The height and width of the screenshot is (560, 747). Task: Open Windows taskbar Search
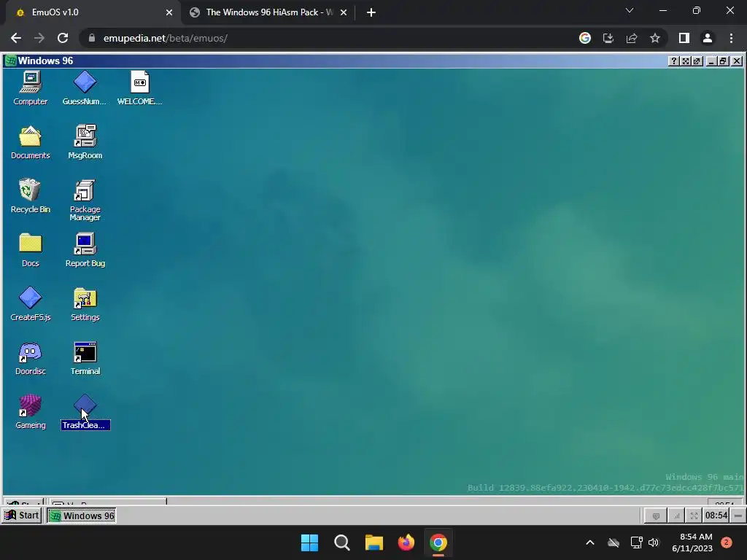(342, 542)
